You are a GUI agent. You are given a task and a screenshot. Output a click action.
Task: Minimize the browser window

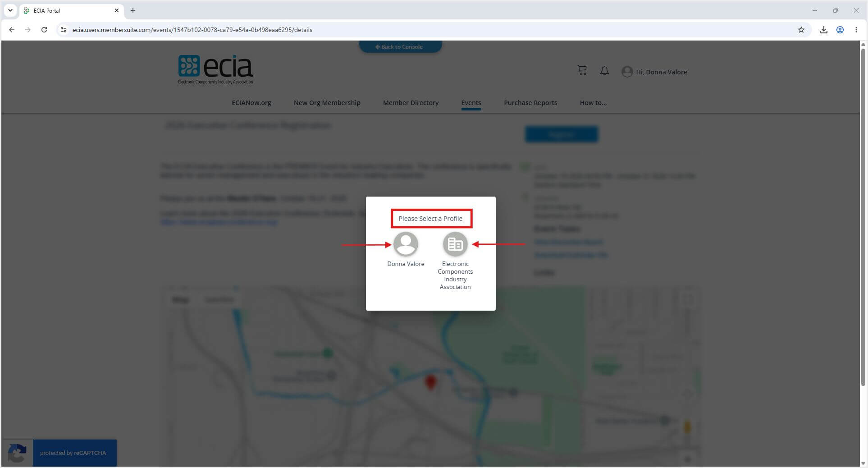(x=814, y=10)
